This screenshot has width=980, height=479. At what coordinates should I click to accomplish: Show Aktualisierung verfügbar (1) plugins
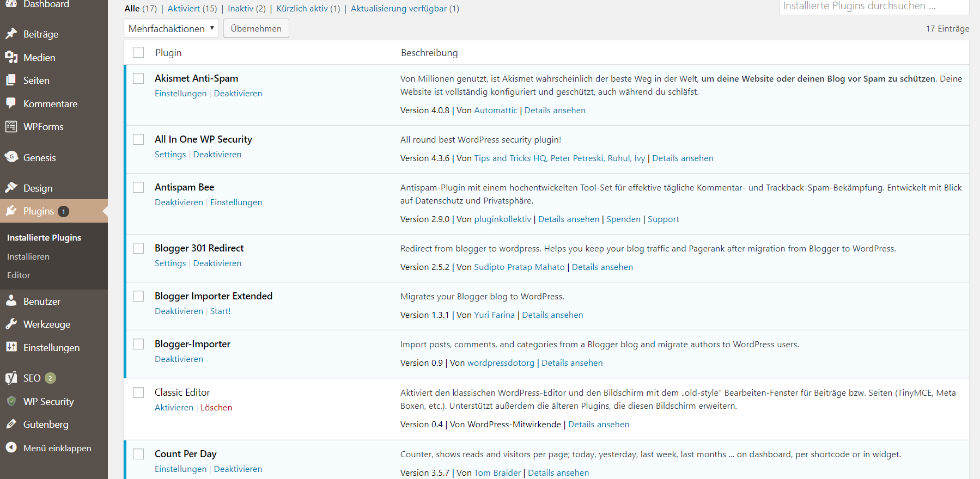click(405, 8)
